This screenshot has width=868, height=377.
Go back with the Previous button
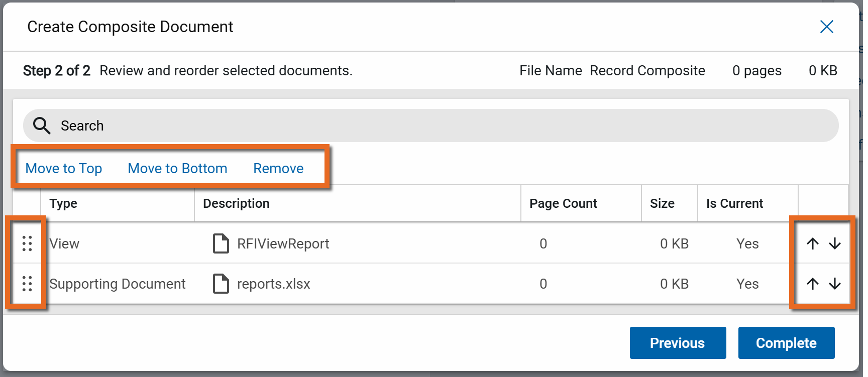coord(678,343)
